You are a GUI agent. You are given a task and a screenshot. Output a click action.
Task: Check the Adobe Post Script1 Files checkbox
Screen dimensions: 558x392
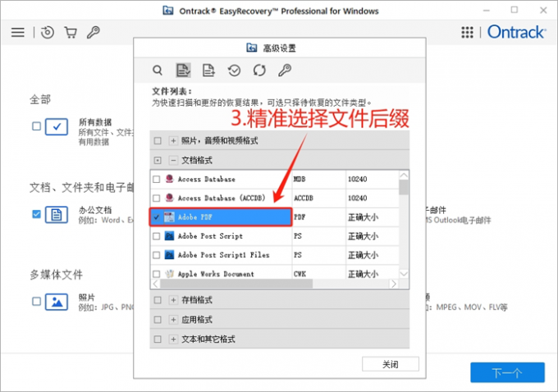click(156, 255)
